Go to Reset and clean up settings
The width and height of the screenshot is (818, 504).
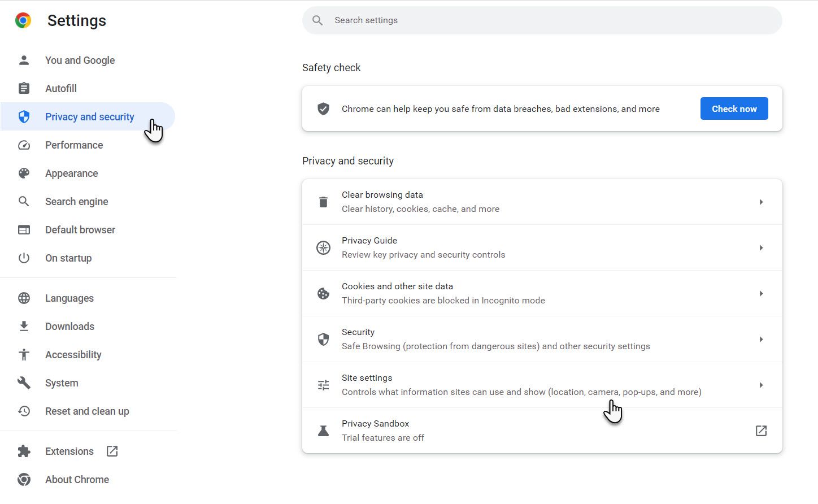[87, 411]
